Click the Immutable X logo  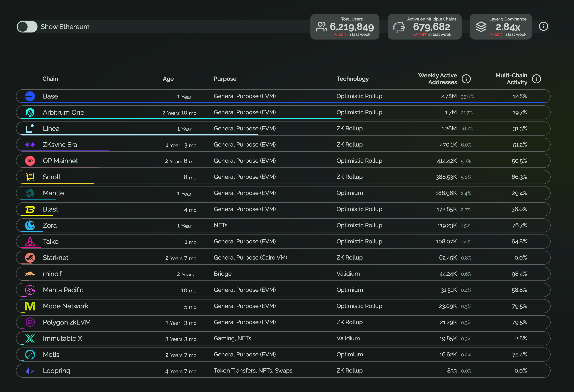click(30, 338)
